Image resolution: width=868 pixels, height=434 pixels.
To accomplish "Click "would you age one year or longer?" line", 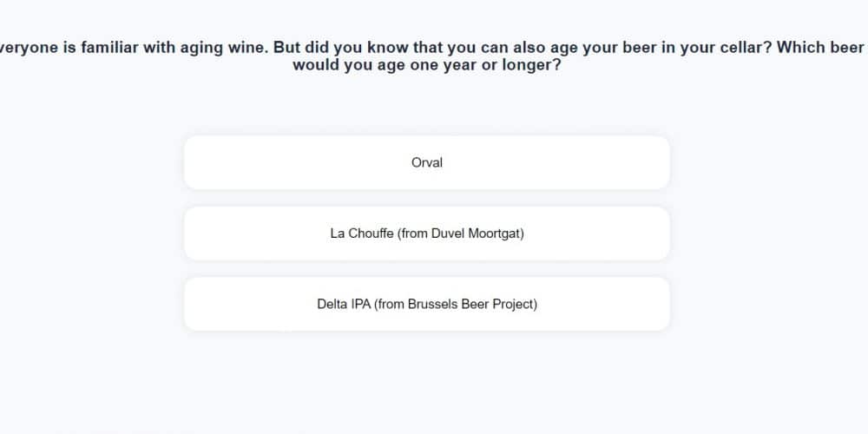I will click(426, 66).
